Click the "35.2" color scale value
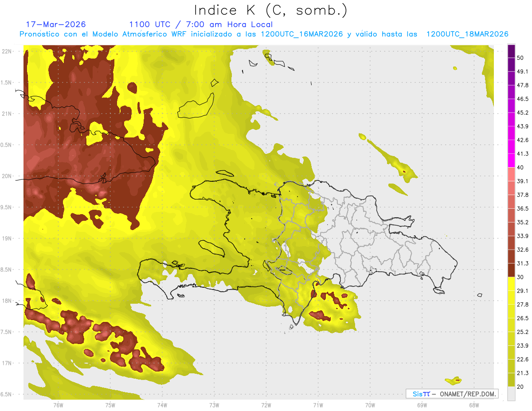Screen dimensions: 532x411 point(523,222)
